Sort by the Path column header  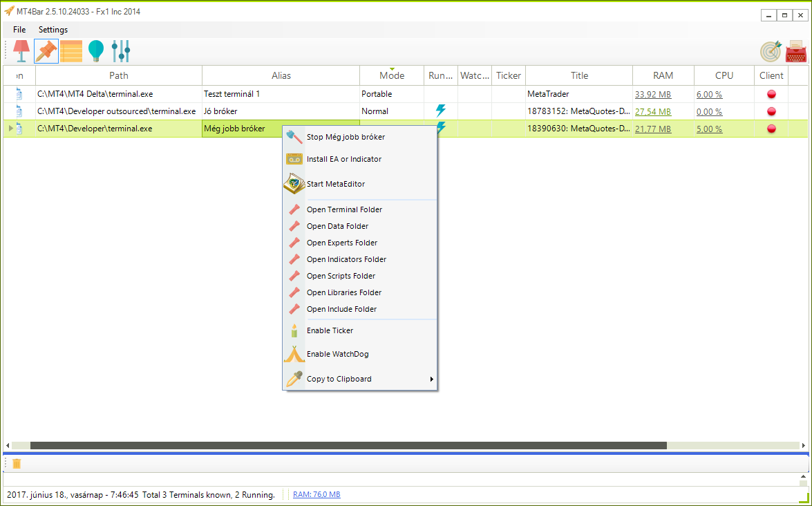point(119,75)
